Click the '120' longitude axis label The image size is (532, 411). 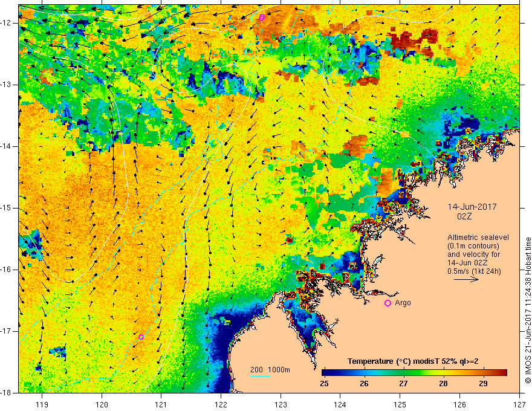click(102, 404)
